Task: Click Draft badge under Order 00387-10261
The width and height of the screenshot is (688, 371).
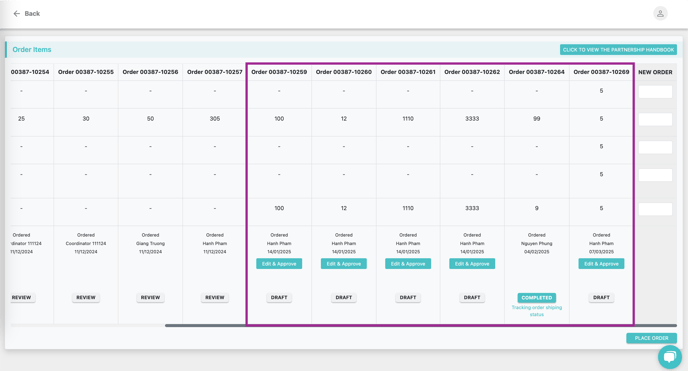Action: tap(408, 297)
